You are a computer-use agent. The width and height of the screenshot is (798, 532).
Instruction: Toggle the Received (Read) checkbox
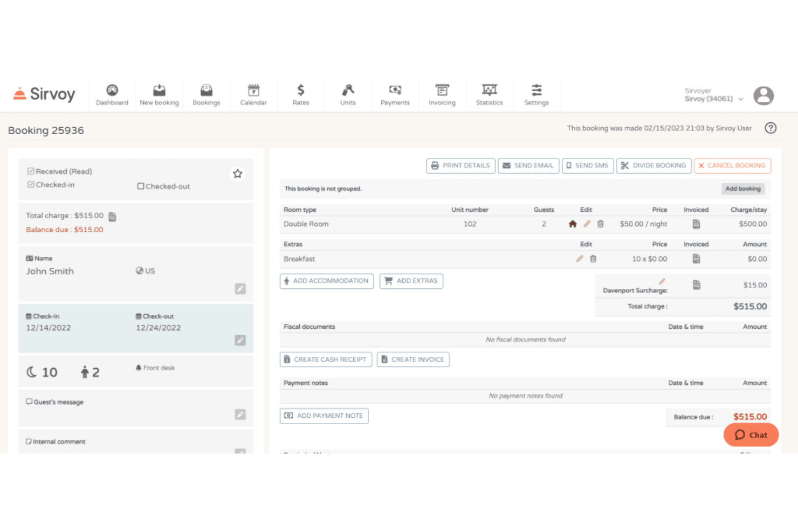[31, 171]
